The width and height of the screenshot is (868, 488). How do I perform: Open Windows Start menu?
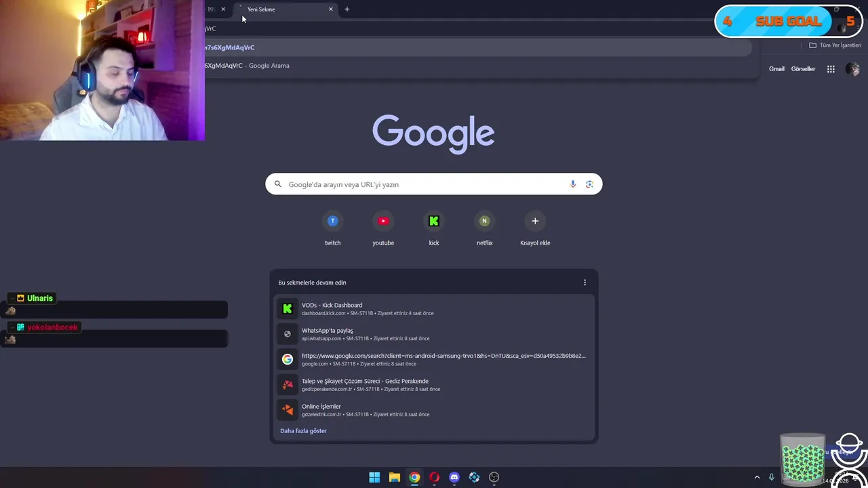(374, 477)
